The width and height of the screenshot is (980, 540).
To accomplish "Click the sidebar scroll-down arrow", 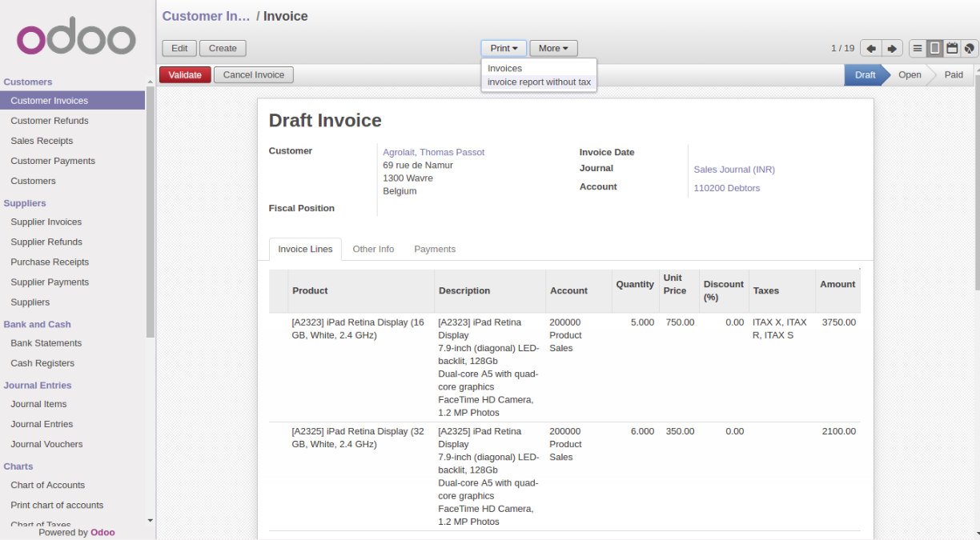I will pyautogui.click(x=150, y=521).
